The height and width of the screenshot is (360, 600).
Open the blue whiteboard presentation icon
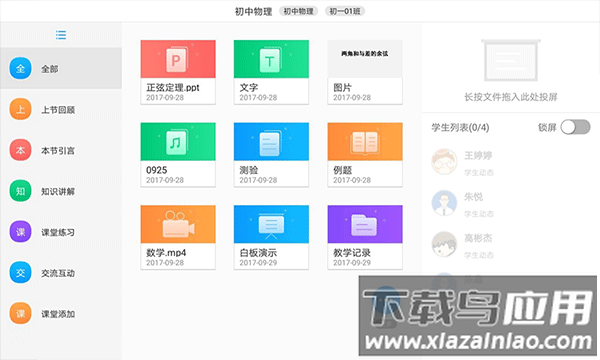point(271,225)
